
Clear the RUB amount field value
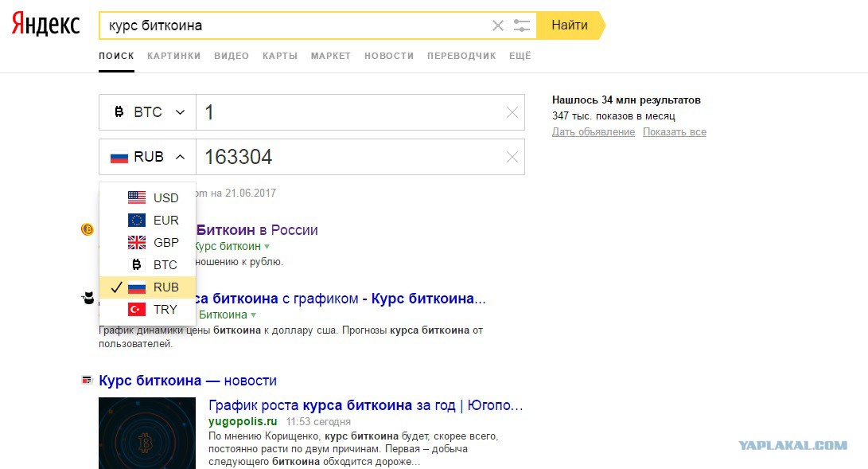pyautogui.click(x=512, y=157)
